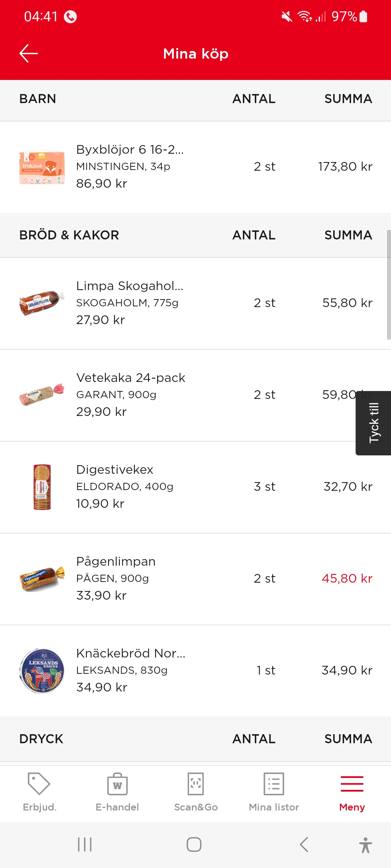This screenshot has width=391, height=868.
Task: Tap the BRÖD & KAKOR category header
Action: coord(69,235)
